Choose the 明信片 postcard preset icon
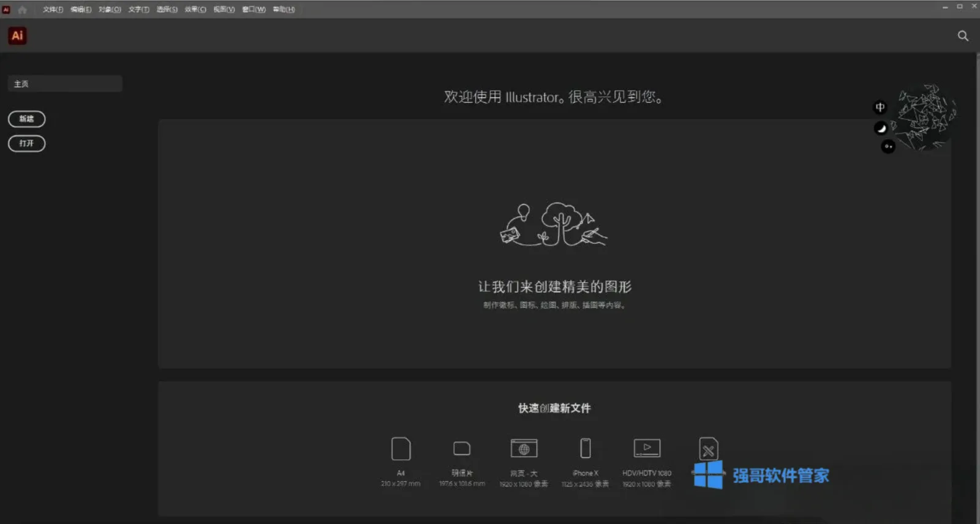This screenshot has width=980, height=524. pos(462,449)
